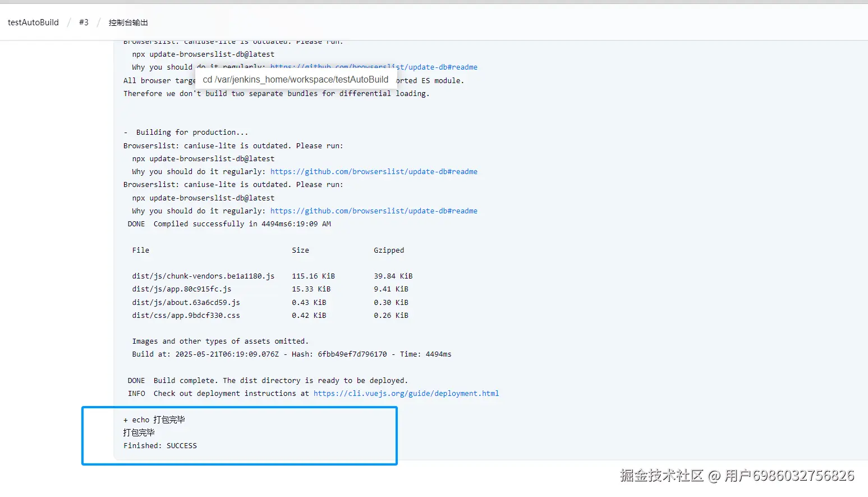Click the dist/js/app.80c915fc.js file entry
Screen dimensions: 868x497
tap(181, 289)
